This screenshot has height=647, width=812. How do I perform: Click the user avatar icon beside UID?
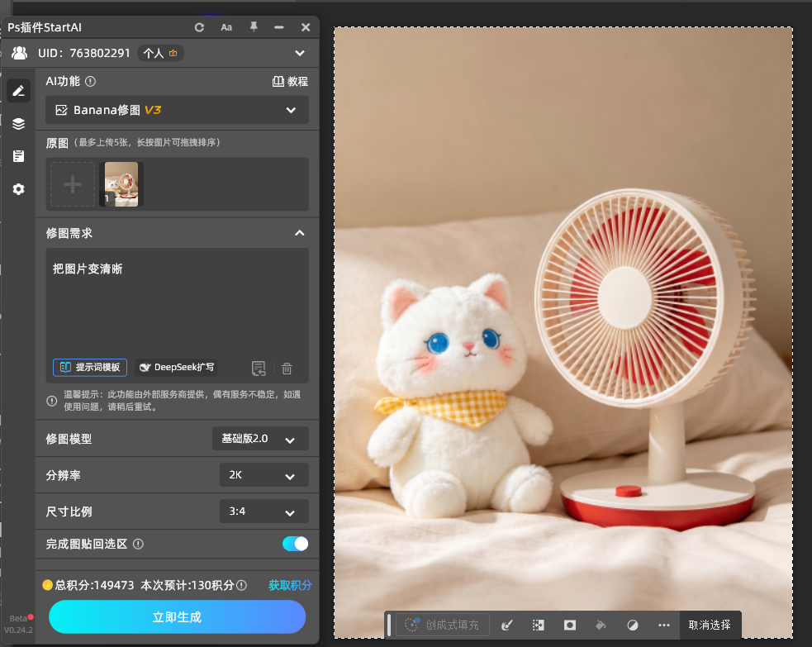[x=20, y=53]
